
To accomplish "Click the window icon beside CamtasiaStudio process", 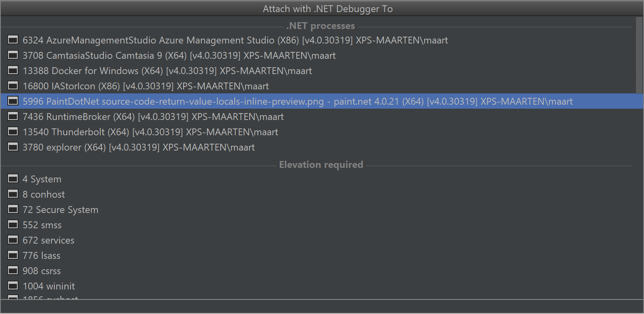I will [13, 55].
